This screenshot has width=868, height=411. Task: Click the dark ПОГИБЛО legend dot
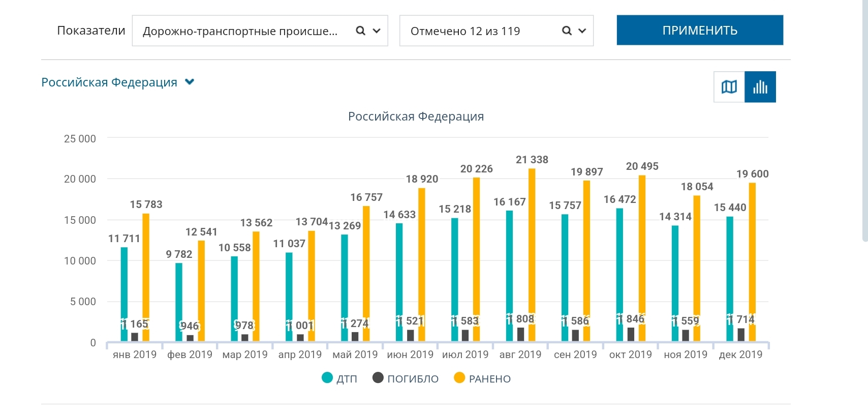click(378, 378)
